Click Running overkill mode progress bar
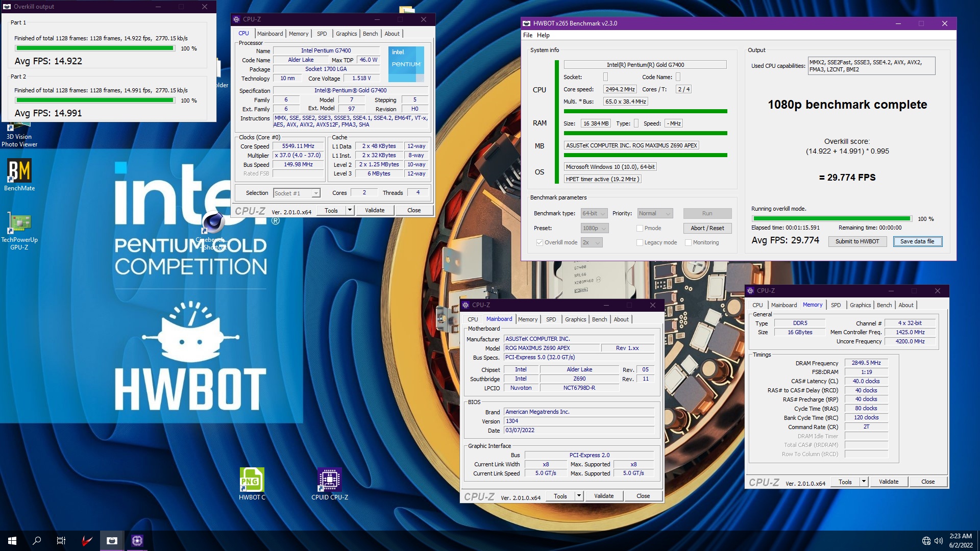 pos(831,219)
